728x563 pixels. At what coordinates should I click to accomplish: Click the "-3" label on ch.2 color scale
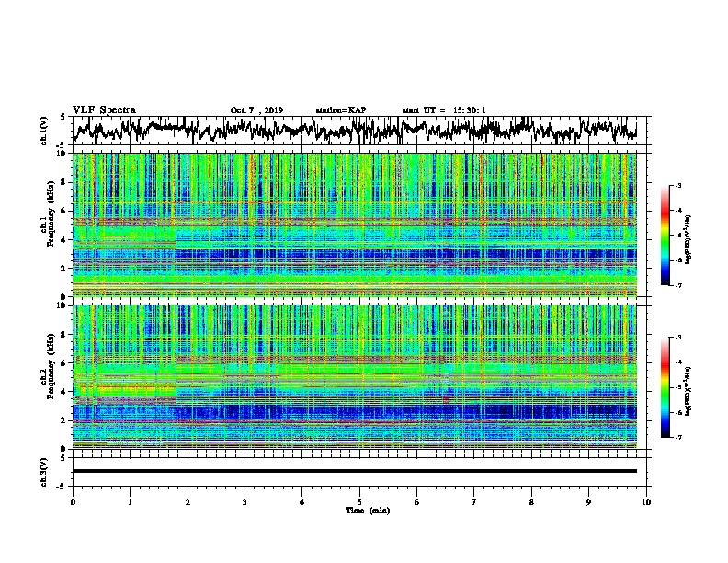677,338
